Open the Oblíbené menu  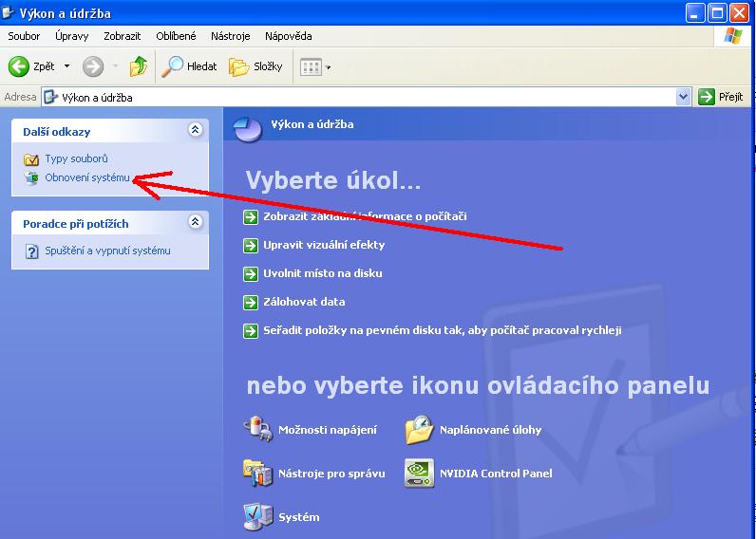pos(176,36)
